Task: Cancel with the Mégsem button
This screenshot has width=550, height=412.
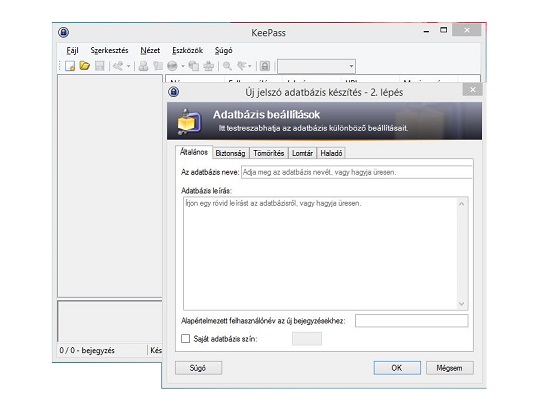Action: (x=450, y=368)
